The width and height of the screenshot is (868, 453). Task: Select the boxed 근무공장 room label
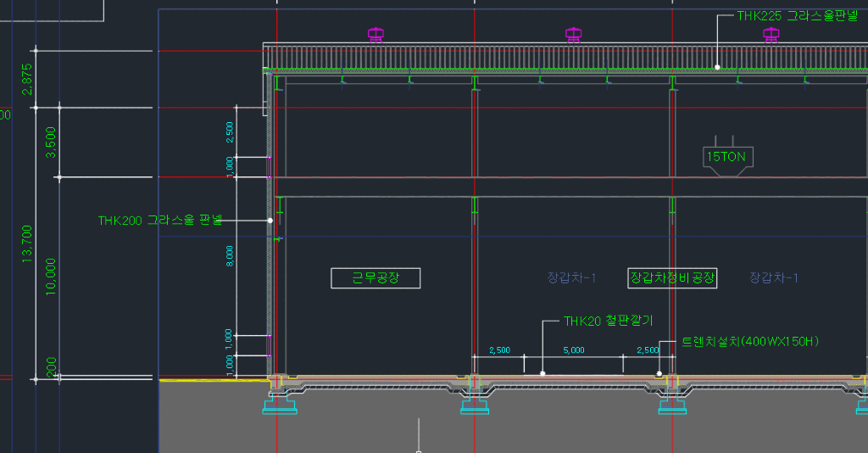(x=376, y=277)
